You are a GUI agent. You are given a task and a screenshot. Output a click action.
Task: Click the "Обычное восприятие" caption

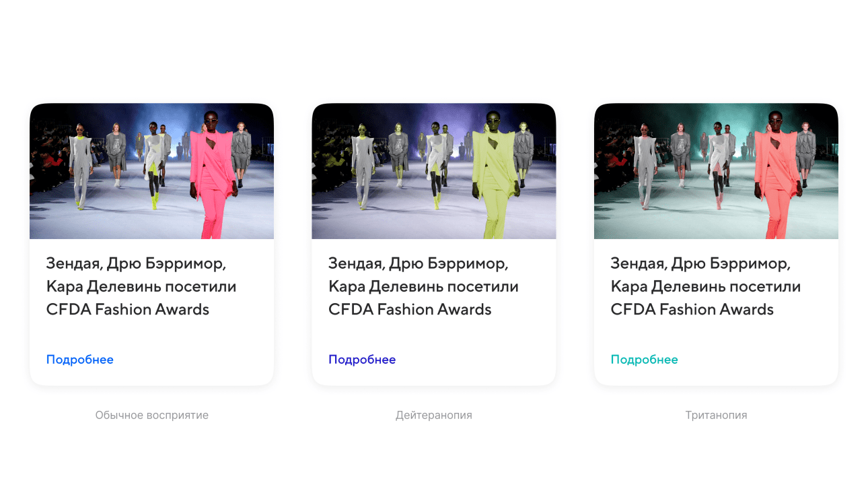tap(152, 415)
